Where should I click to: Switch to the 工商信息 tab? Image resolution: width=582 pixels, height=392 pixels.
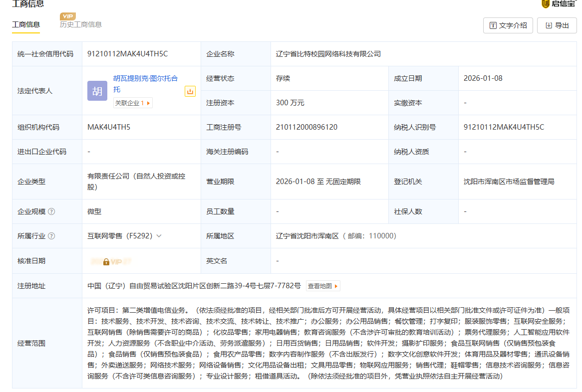(x=26, y=24)
